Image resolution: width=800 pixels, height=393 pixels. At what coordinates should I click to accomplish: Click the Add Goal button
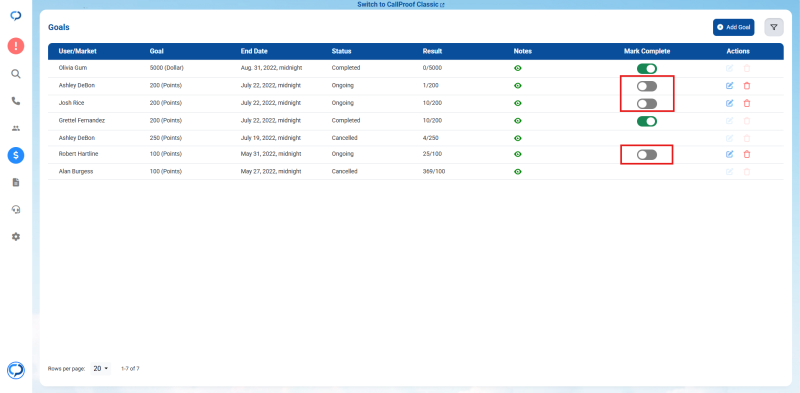pyautogui.click(x=733, y=27)
